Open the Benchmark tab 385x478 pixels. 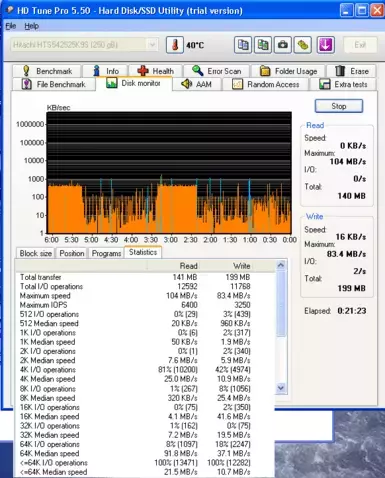click(47, 71)
